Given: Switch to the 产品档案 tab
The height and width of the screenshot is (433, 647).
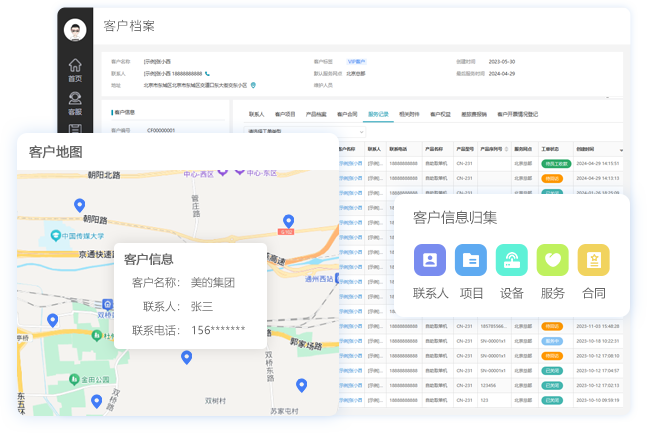Looking at the screenshot, I should pyautogui.click(x=316, y=114).
